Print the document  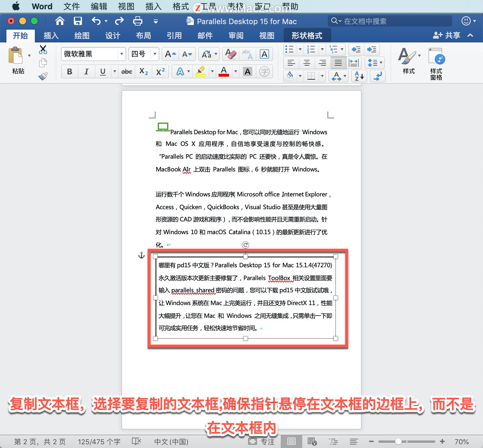click(137, 21)
